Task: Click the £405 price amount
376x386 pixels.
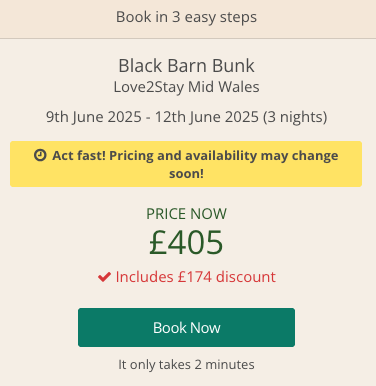Action: [186, 243]
